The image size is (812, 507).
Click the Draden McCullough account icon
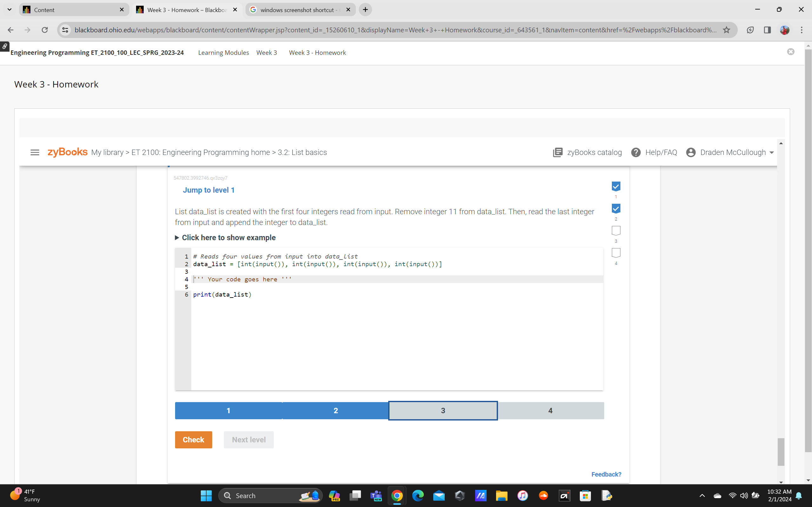pyautogui.click(x=691, y=152)
